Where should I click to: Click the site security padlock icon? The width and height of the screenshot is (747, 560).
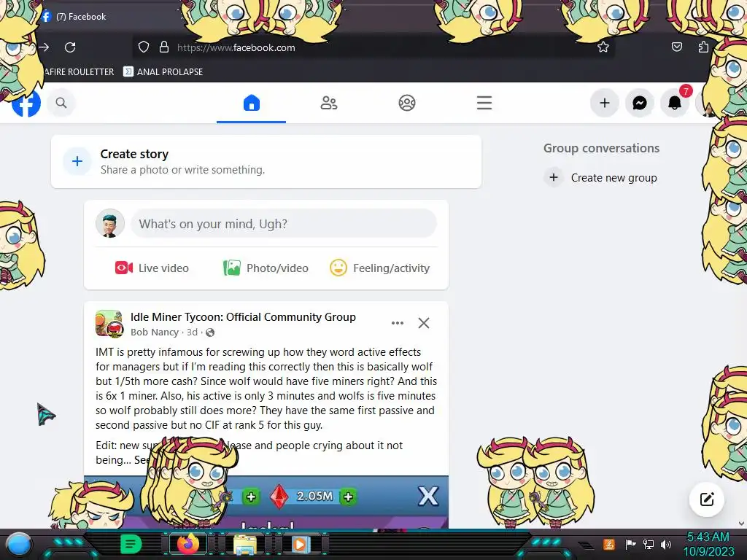point(164,47)
